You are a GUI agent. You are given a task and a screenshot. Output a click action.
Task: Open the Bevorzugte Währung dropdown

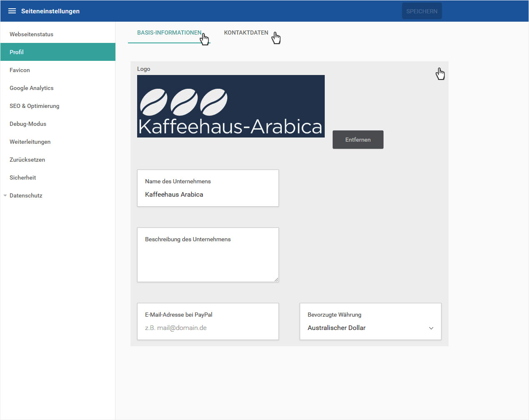(371, 321)
